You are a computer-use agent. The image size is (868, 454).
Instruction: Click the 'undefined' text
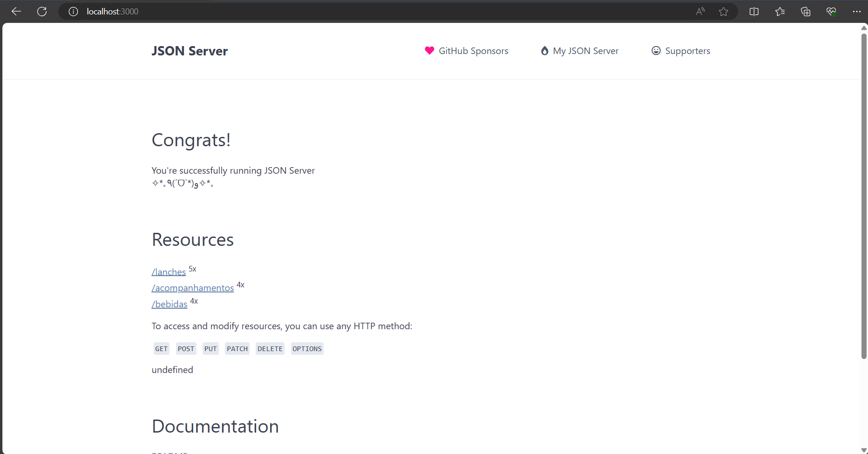(172, 370)
